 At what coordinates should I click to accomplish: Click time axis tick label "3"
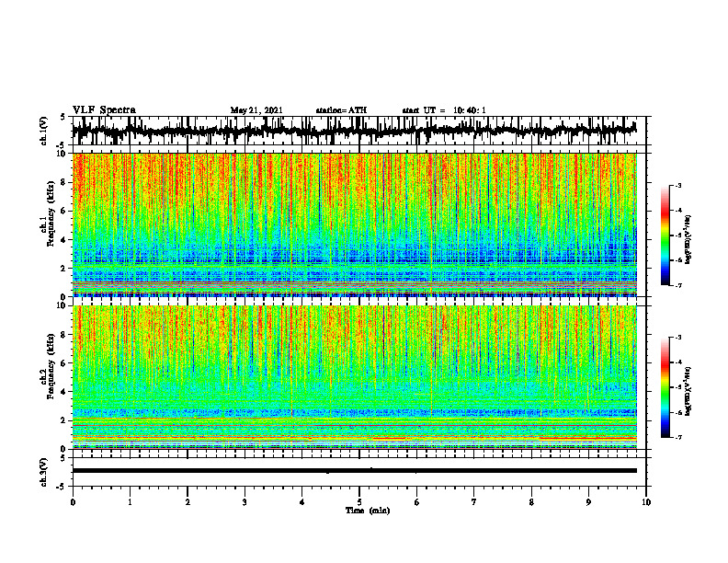click(x=245, y=502)
